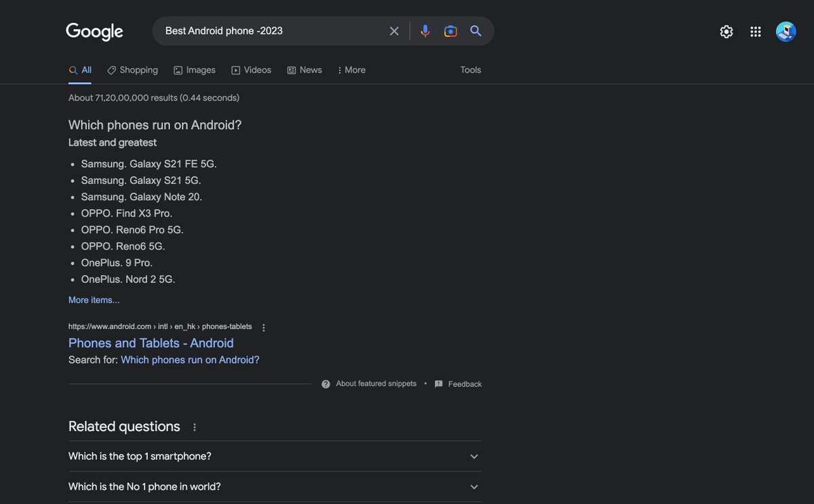814x504 pixels.
Task: Click Samsung. Galaxy S21 FE 5G. list item
Action: click(x=149, y=163)
